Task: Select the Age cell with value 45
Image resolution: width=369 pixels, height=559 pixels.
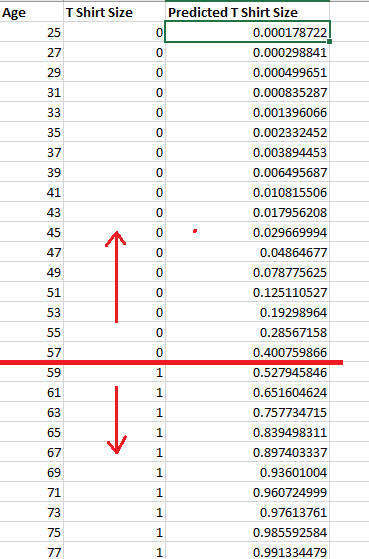Action: [31, 232]
